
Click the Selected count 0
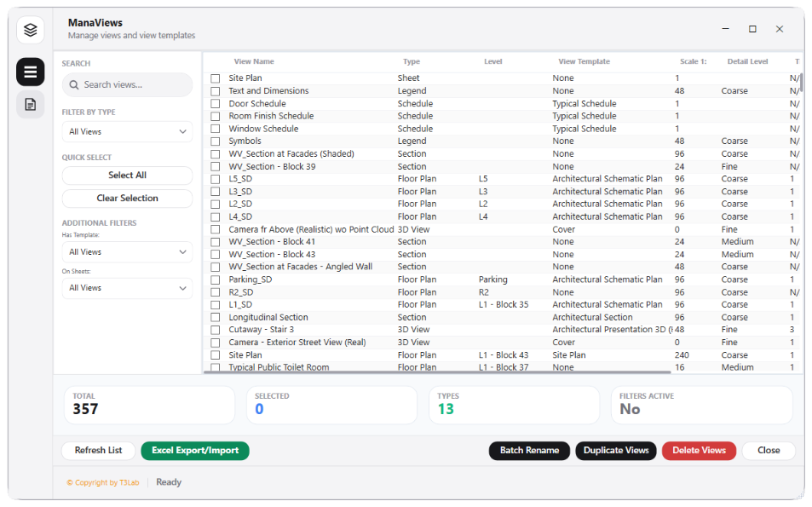point(259,410)
